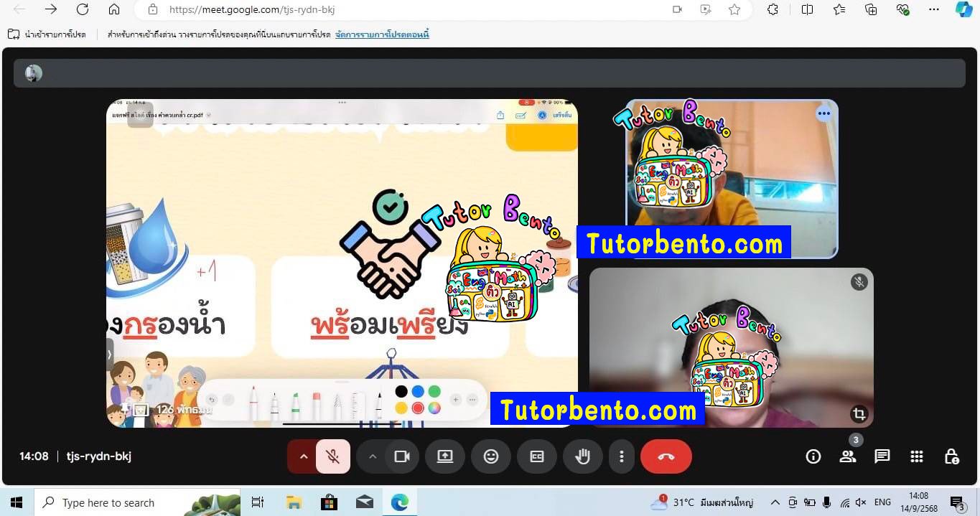Open the Copilot sidebar
The image size is (980, 516).
(x=963, y=9)
